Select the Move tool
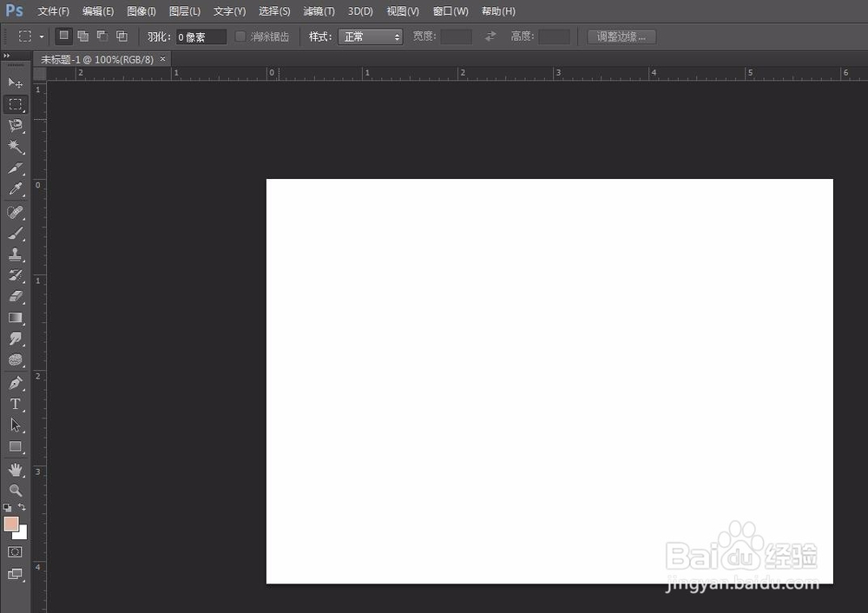The image size is (868, 613). pos(15,83)
